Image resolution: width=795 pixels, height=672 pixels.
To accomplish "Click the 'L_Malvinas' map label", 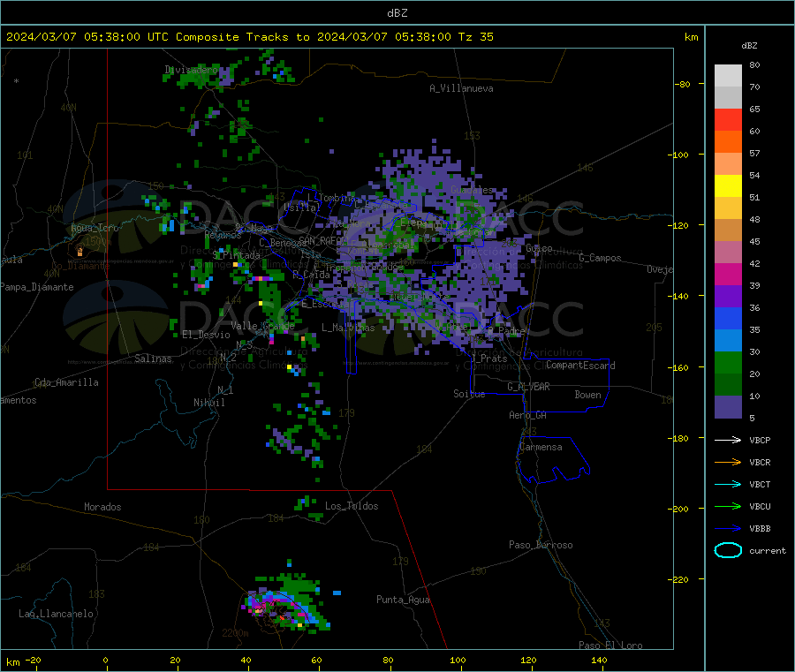I will coord(348,328).
